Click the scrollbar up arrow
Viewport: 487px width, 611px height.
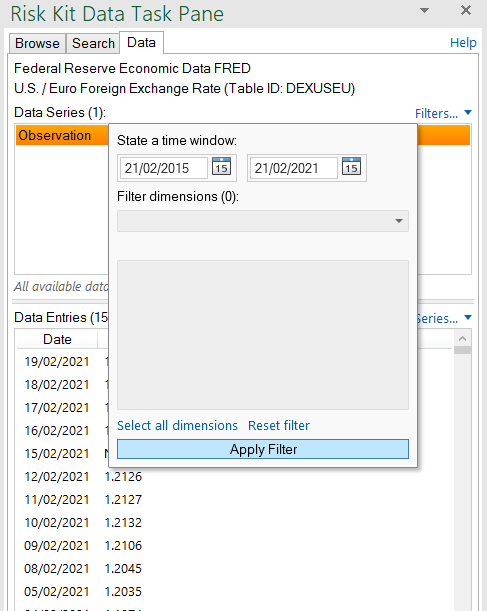pos(462,338)
